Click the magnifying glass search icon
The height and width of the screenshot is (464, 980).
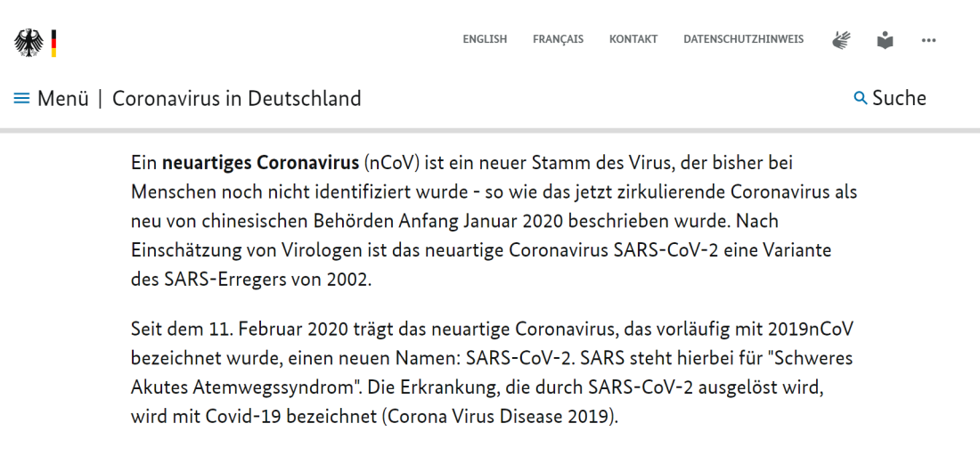[861, 98]
